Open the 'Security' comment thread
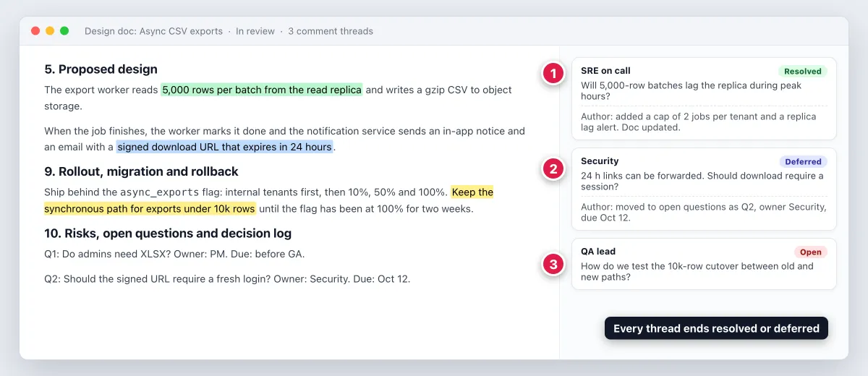 704,189
